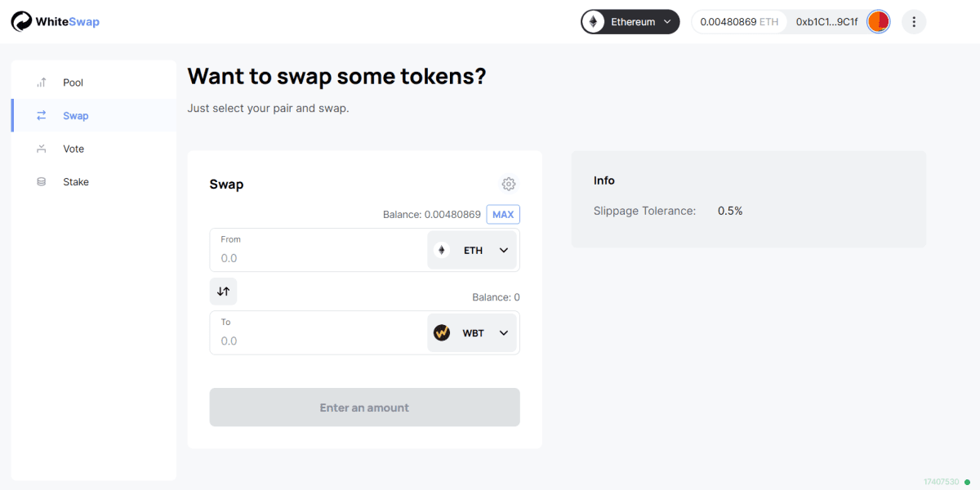
Task: Click the MAX balance button
Action: [502, 214]
